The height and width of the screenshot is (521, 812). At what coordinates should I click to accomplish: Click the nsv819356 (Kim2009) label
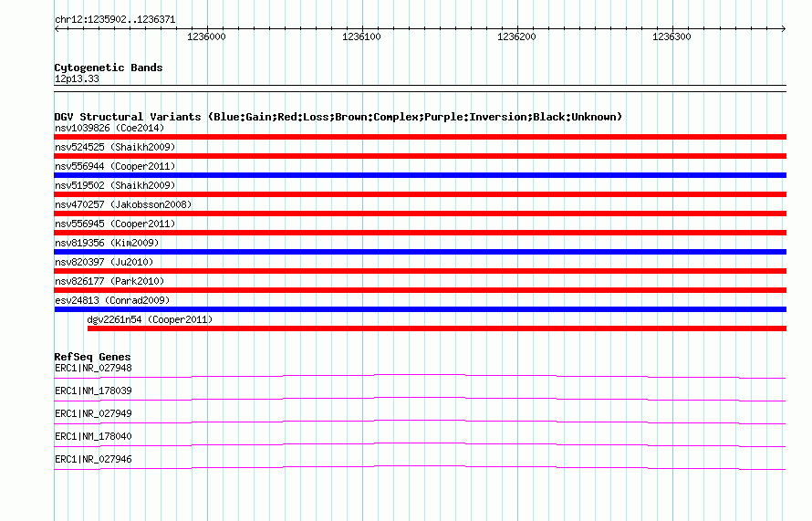(x=107, y=243)
